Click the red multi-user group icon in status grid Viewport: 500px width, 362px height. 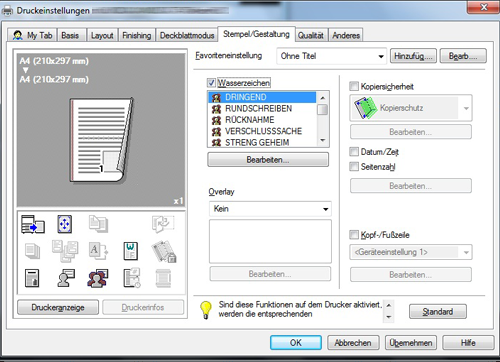(98, 278)
